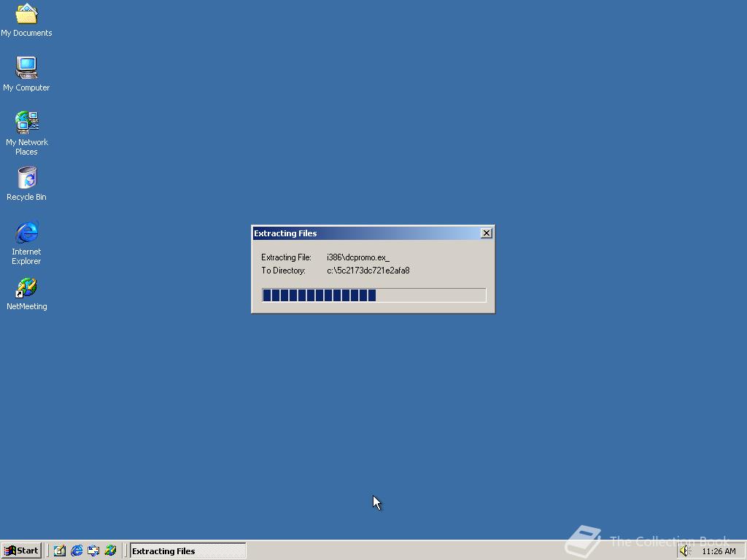Open NetMeeting desktop shortcut

[x=26, y=293]
